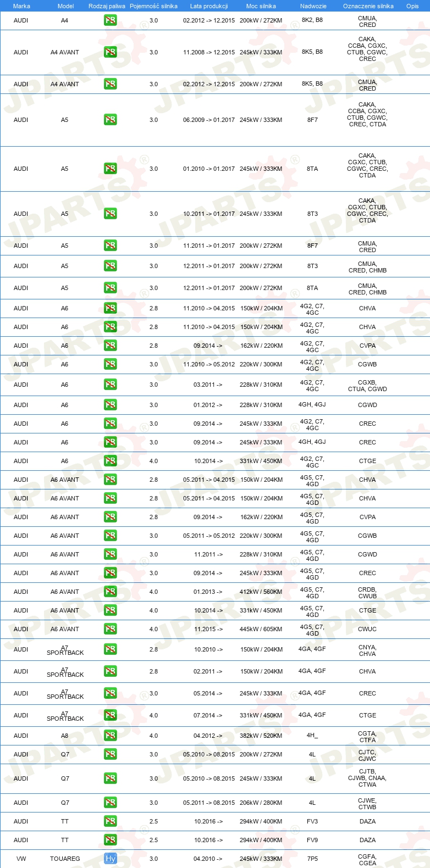The width and height of the screenshot is (430, 868).
Task: Click the fuel icon in the A6 4.0 CTGE row
Action: click(111, 461)
